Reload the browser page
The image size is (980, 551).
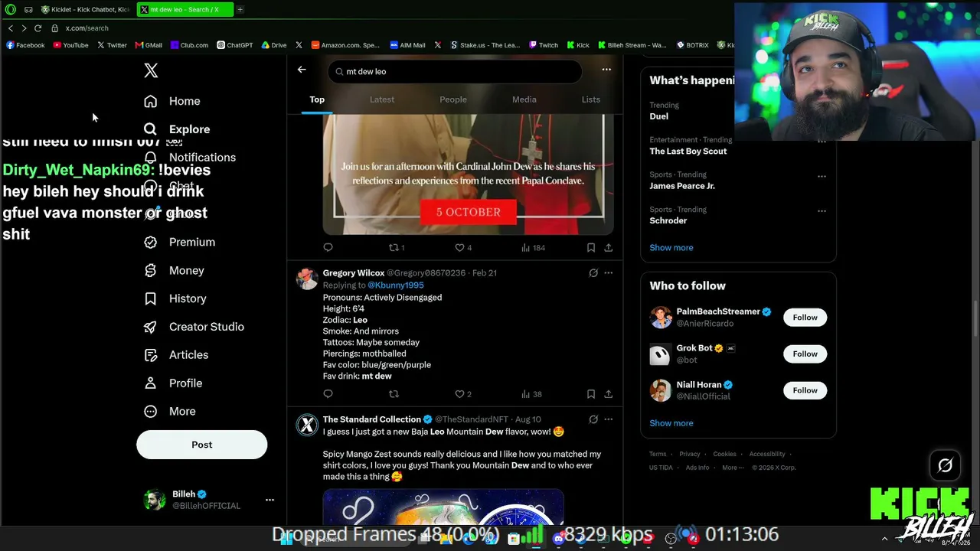pyautogui.click(x=38, y=28)
